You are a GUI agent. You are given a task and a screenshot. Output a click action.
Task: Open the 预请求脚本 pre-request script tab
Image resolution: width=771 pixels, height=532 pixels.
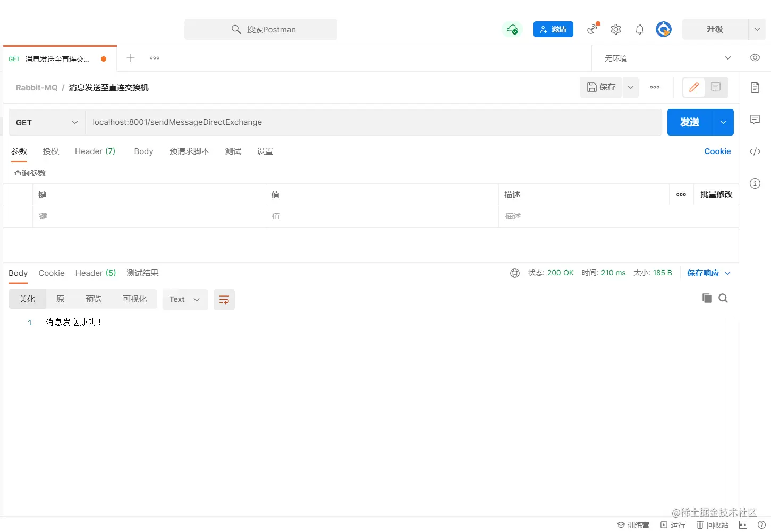[189, 151]
